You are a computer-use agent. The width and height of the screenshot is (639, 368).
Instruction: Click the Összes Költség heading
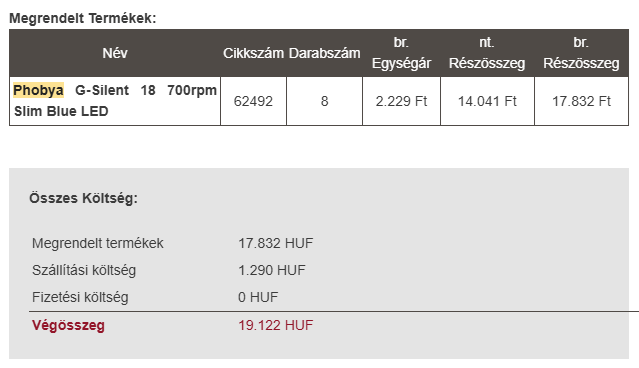[84, 198]
